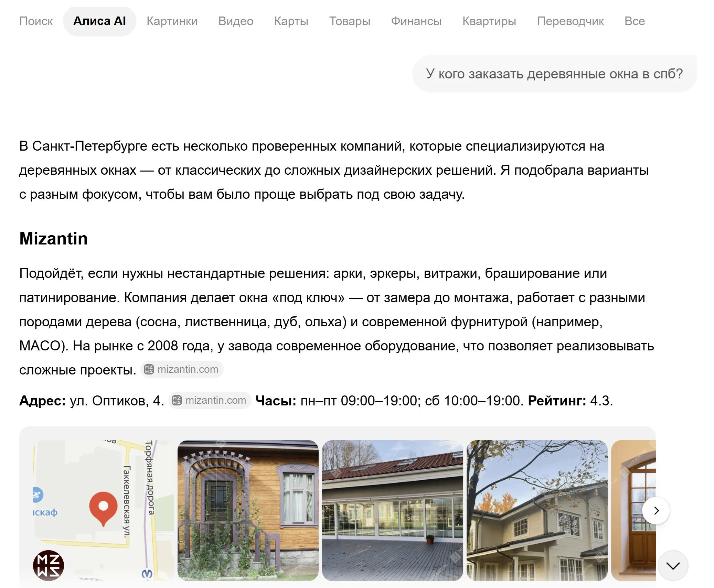Click the MZ company logo on map
Viewport: 714px width, 588px height.
(49, 566)
